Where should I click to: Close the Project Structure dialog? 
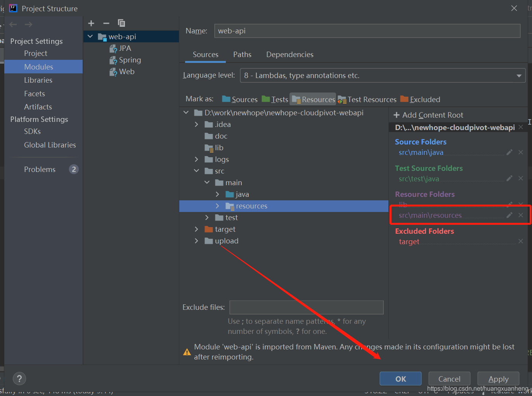(x=514, y=8)
